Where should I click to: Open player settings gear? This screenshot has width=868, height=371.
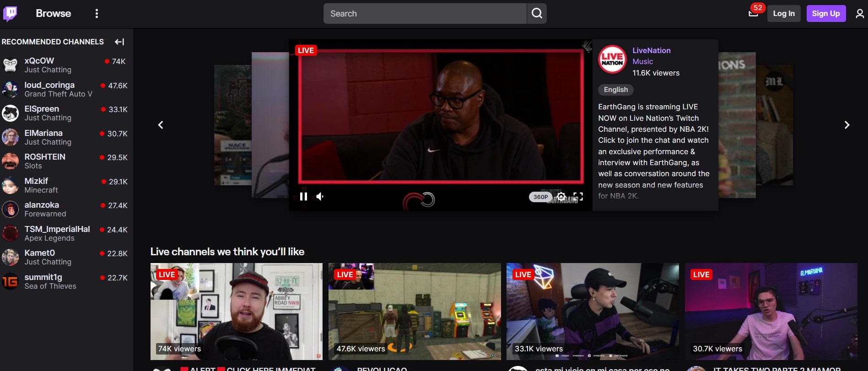561,197
